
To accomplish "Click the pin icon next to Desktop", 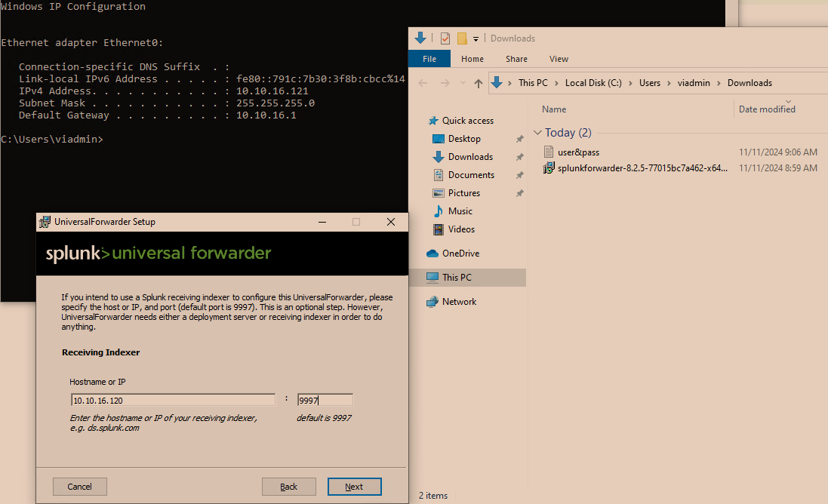I will click(519, 139).
